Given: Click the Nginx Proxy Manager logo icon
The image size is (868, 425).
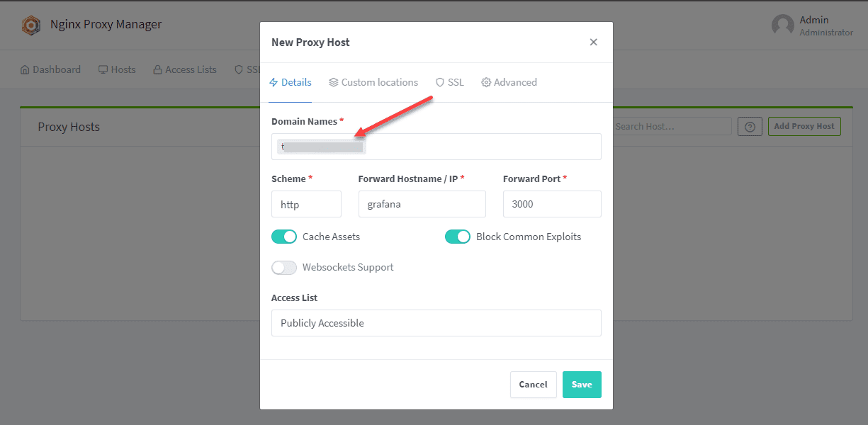Looking at the screenshot, I should [x=31, y=25].
